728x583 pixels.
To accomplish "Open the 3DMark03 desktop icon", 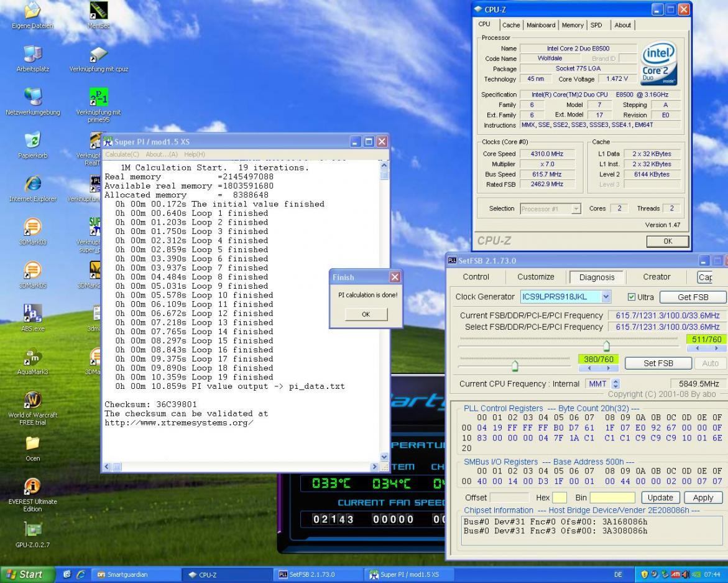I will pyautogui.click(x=32, y=227).
